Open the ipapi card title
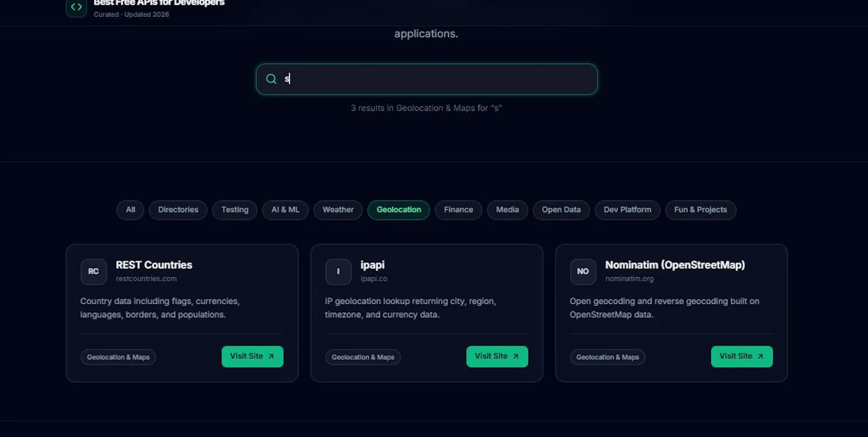 [373, 265]
